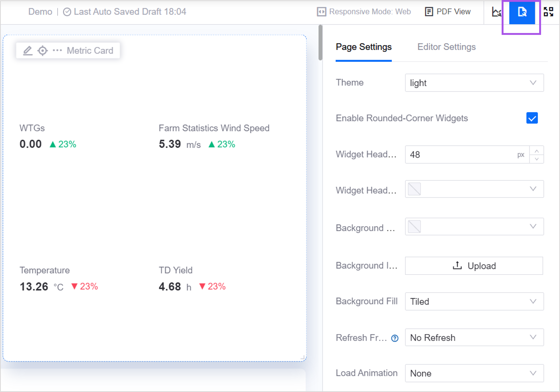Check the rounded corners widget toggle
The width and height of the screenshot is (560, 392).
(x=532, y=118)
